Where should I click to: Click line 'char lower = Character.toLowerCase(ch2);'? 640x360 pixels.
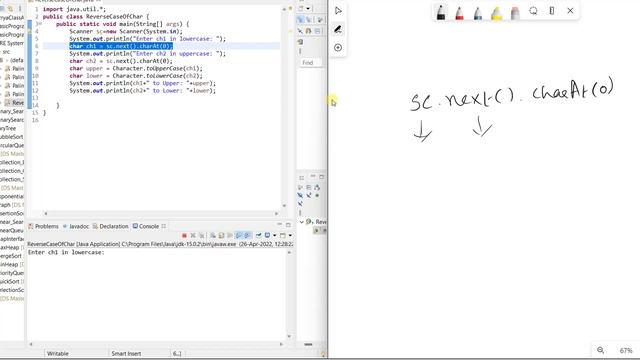[136, 76]
